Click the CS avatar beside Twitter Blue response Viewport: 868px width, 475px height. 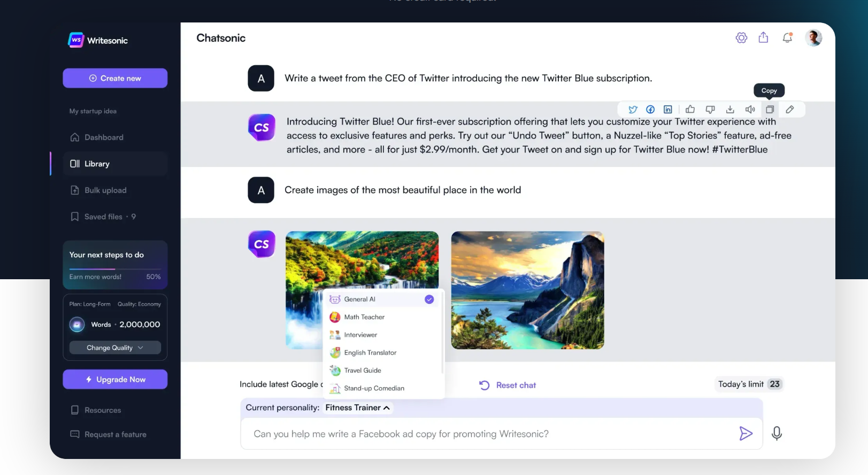(x=262, y=127)
